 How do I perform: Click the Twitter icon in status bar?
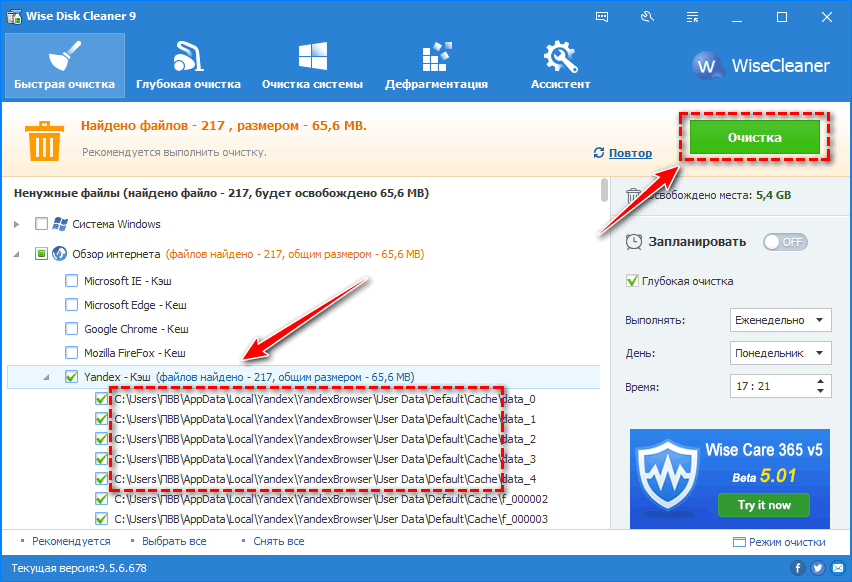coord(817,568)
